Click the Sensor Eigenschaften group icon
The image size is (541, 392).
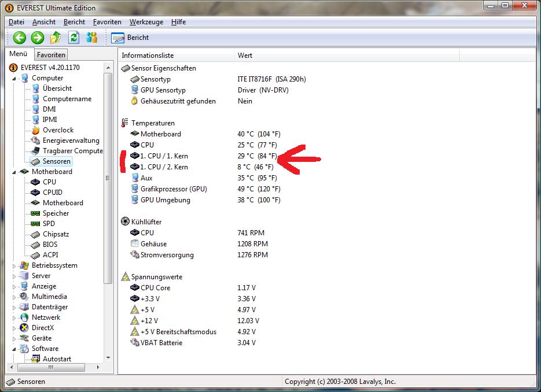(126, 69)
